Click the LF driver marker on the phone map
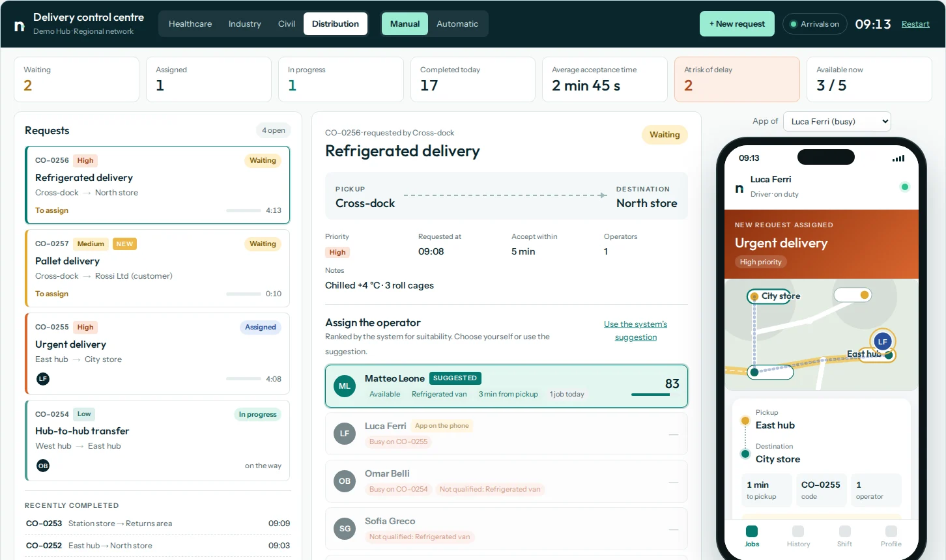This screenshot has height=560, width=946. [883, 341]
